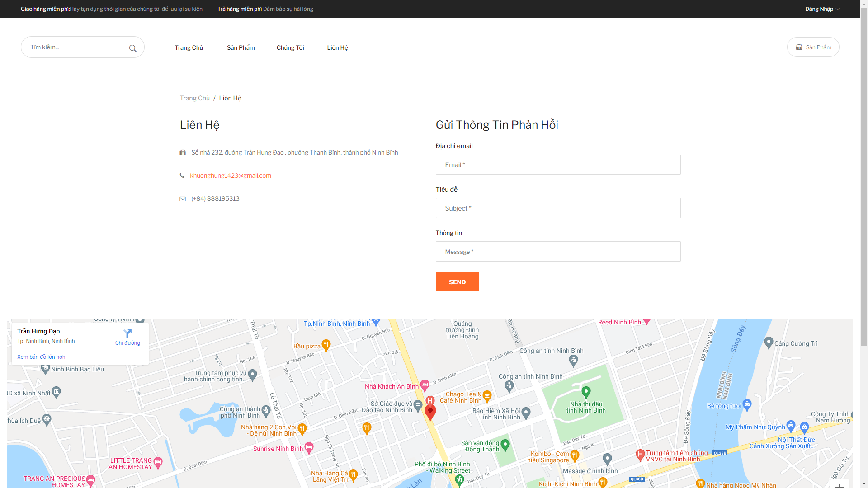The height and width of the screenshot is (488, 868).
Task: Click the Nhà thi đấu tỉnh Ninh Bình marker
Action: click(x=586, y=391)
